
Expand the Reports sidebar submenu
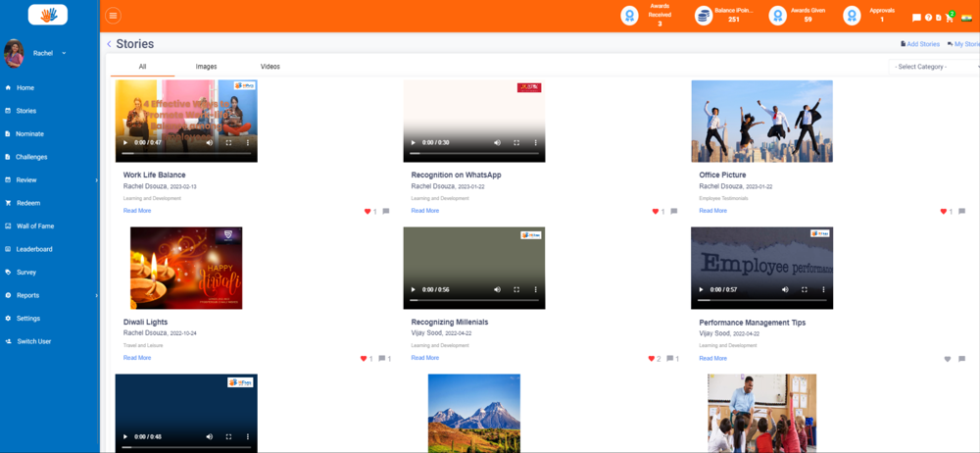(96, 295)
